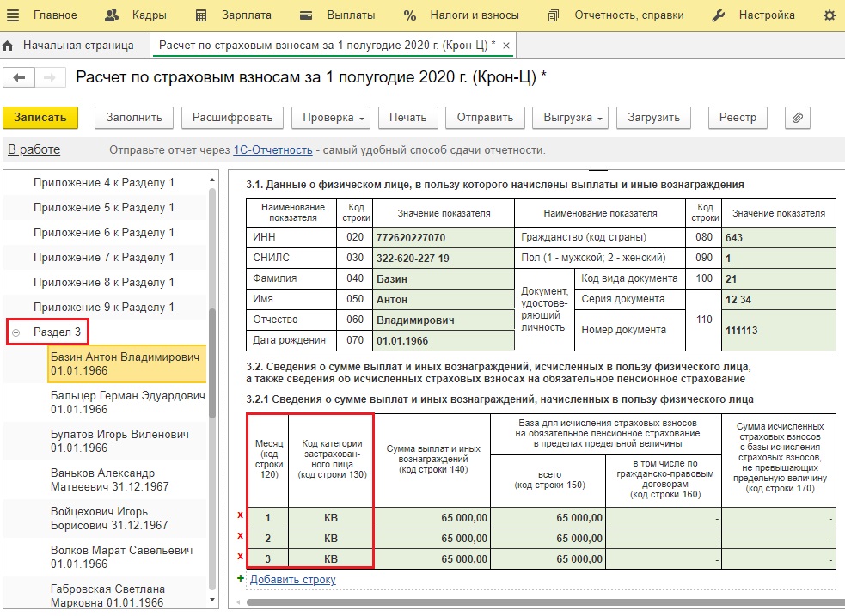Click the tree panel scroll-down arrow
Viewport: 845px width, 616px height.
click(212, 600)
